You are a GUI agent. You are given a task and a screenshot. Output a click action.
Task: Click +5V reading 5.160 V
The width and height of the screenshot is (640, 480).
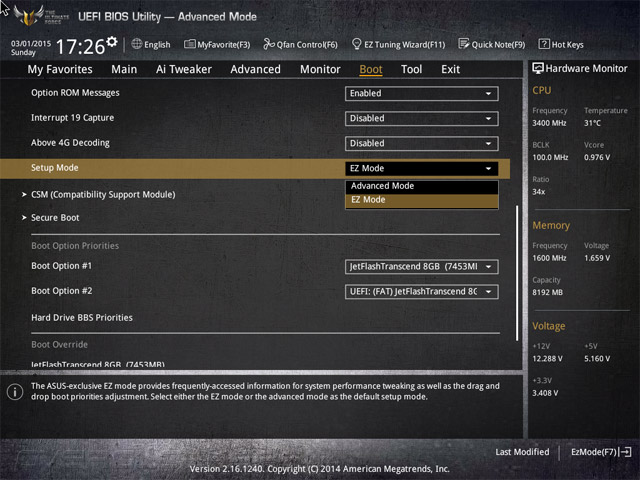(597, 358)
